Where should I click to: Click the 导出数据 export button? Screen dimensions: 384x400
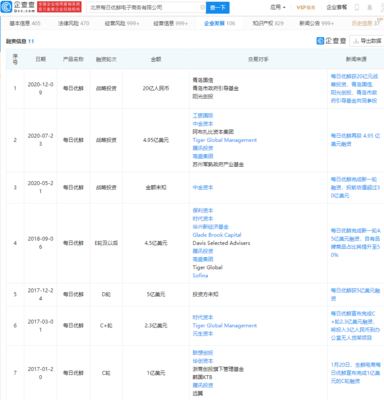tap(367, 41)
